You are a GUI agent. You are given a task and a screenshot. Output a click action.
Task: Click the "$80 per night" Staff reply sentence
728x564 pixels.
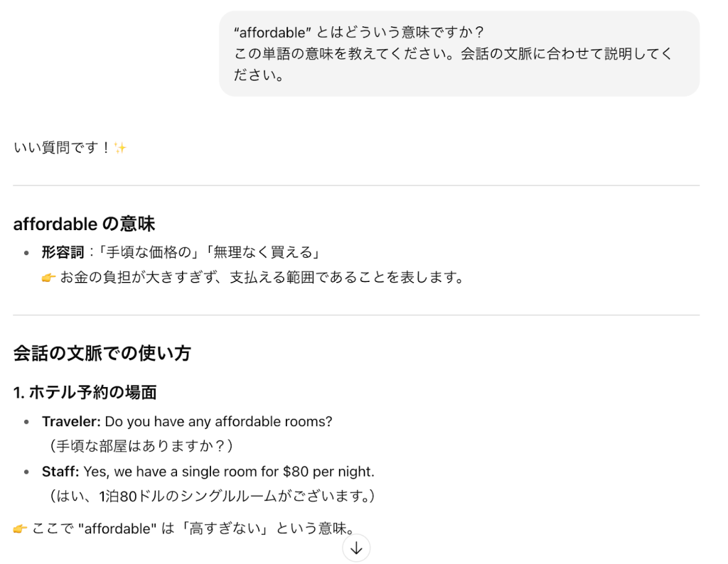(x=229, y=472)
